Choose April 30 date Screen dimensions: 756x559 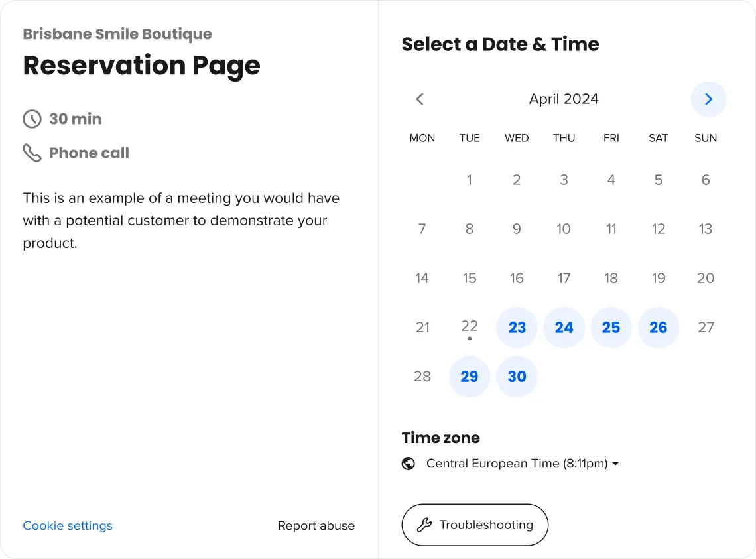click(517, 377)
